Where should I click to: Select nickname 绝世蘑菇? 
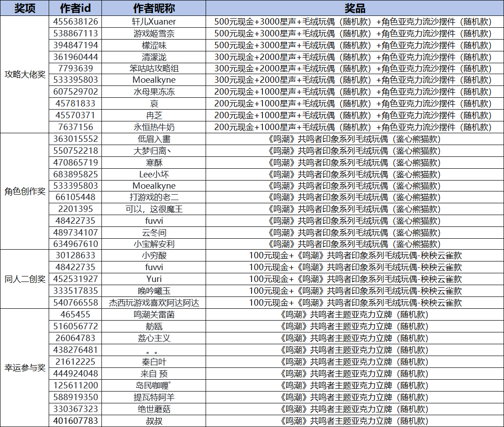point(154,409)
